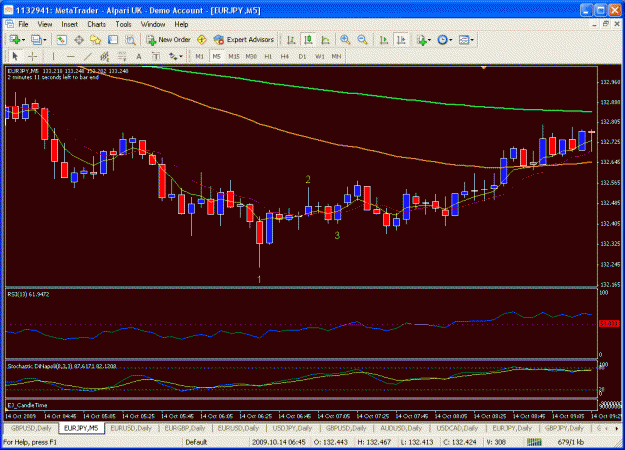Open the Strategy Tester

pos(130,39)
